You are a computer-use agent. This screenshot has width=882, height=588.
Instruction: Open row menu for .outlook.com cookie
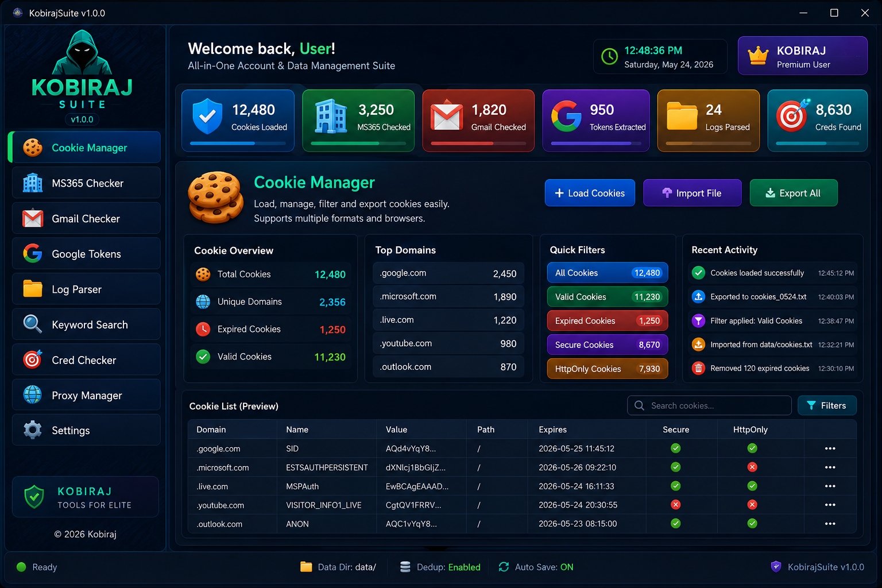click(830, 524)
